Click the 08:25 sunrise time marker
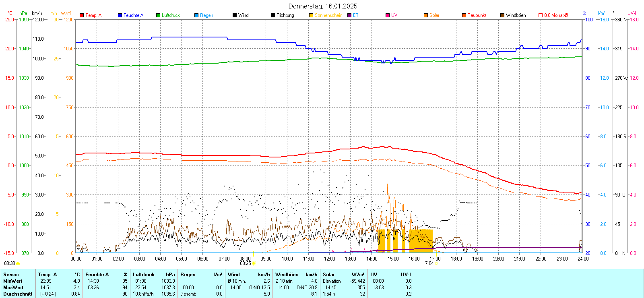Image resolution: width=644 pixels, height=298 pixels. pos(246,263)
